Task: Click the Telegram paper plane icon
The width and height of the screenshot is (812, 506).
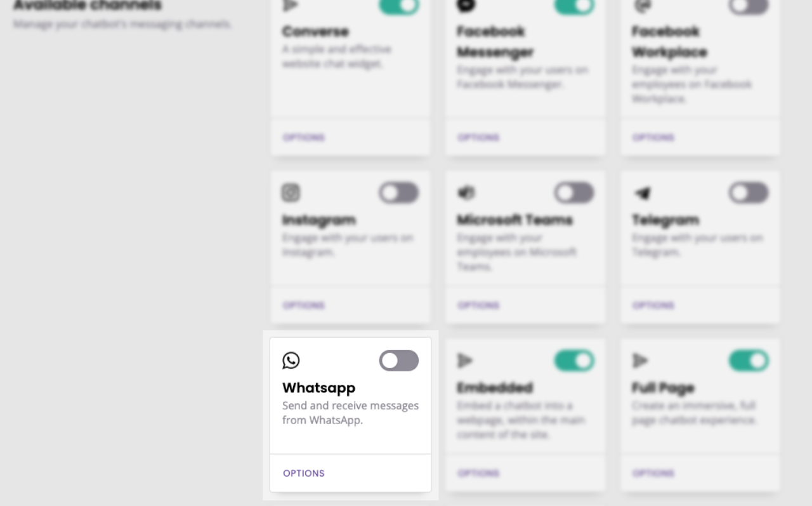Action: 642,193
